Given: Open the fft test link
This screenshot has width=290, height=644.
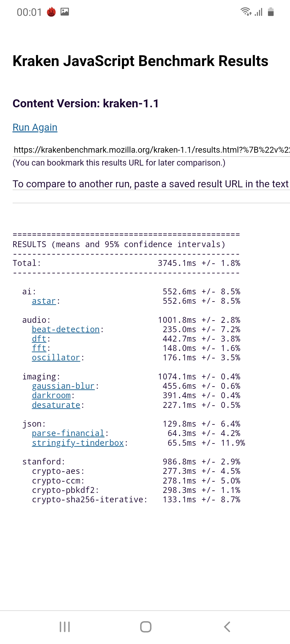Looking at the screenshot, I should (39, 348).
